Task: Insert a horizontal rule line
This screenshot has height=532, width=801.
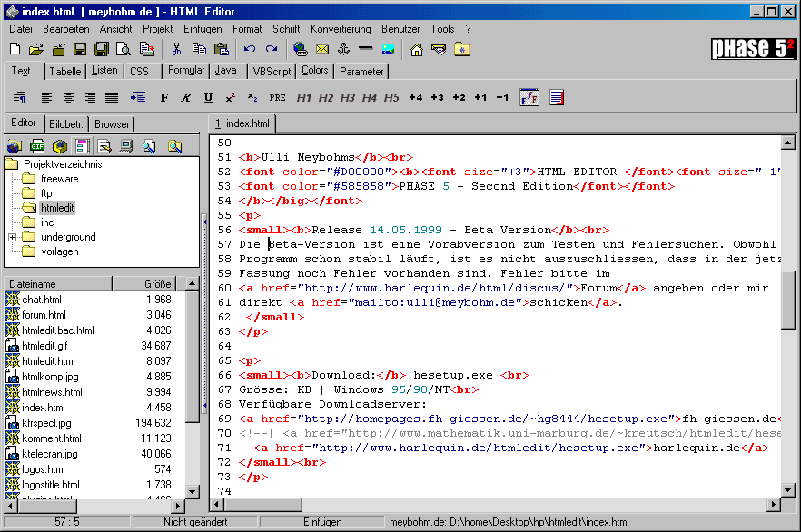Action: [366, 48]
